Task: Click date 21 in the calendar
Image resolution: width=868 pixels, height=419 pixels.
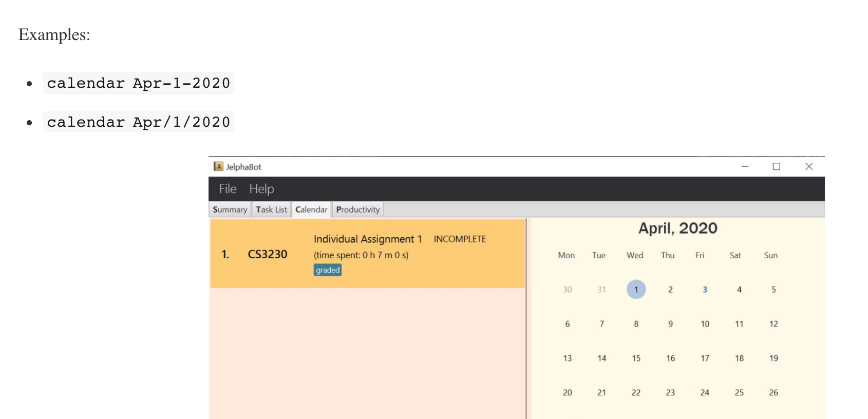Action: tap(601, 393)
